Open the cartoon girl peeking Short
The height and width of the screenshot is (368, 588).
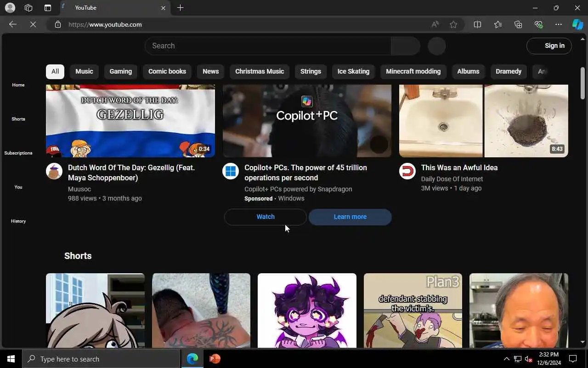[95, 310]
